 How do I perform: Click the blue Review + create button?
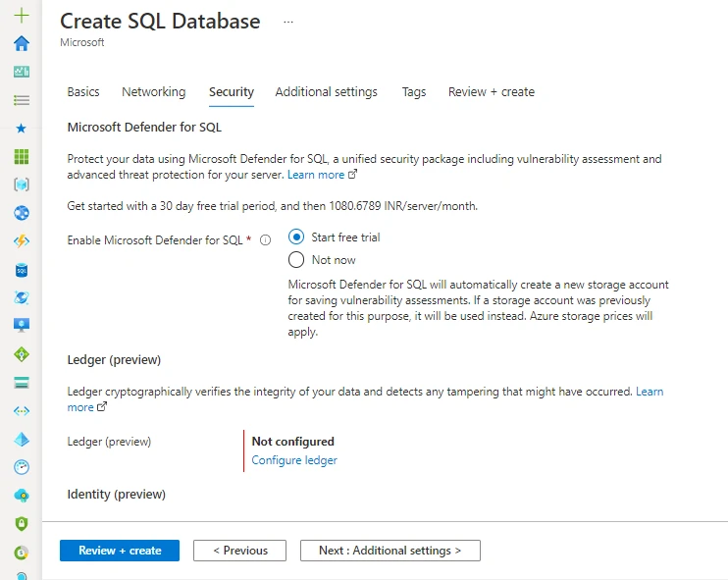click(120, 551)
